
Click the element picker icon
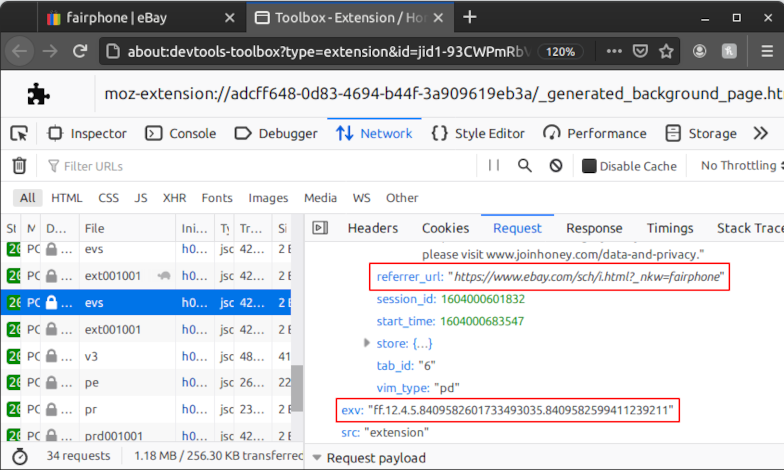[19, 134]
